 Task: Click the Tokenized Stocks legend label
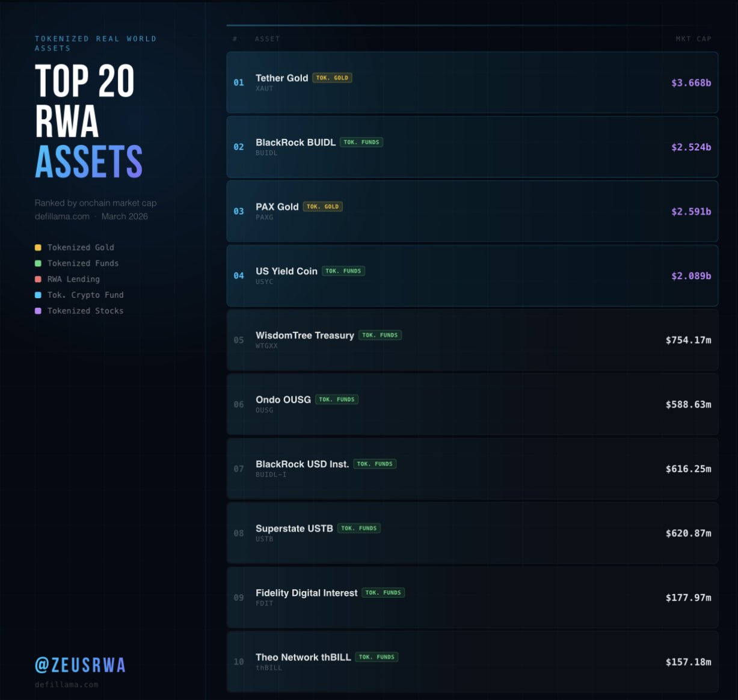click(85, 311)
